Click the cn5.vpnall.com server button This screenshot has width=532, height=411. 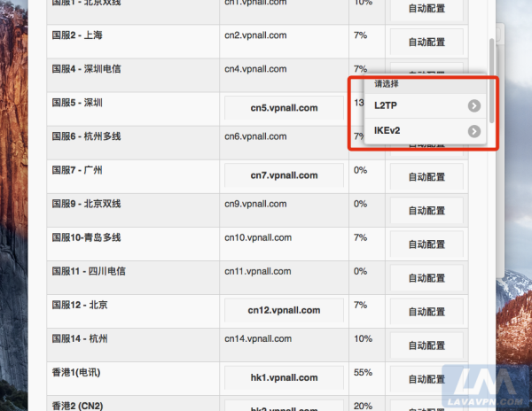pos(284,108)
